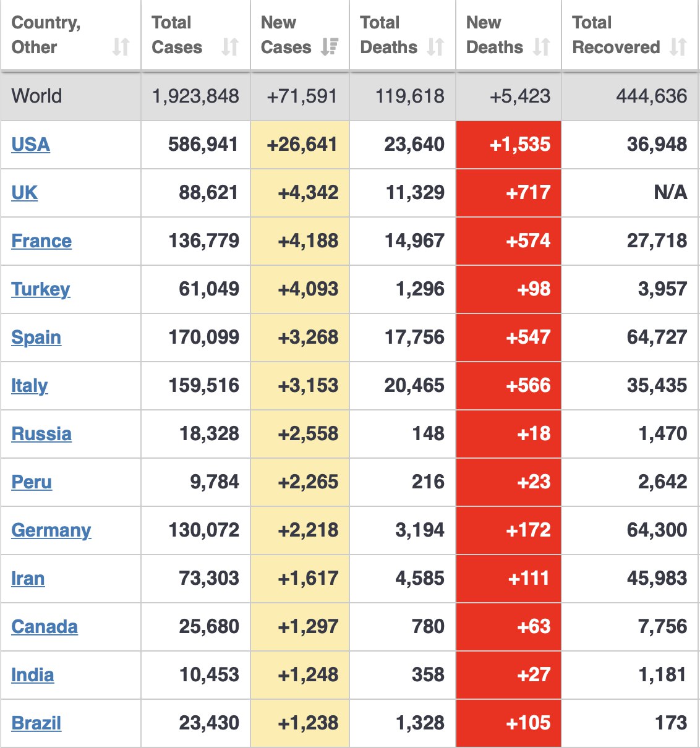This screenshot has width=700, height=748.
Task: Select the Brazil link
Action: coord(36,723)
